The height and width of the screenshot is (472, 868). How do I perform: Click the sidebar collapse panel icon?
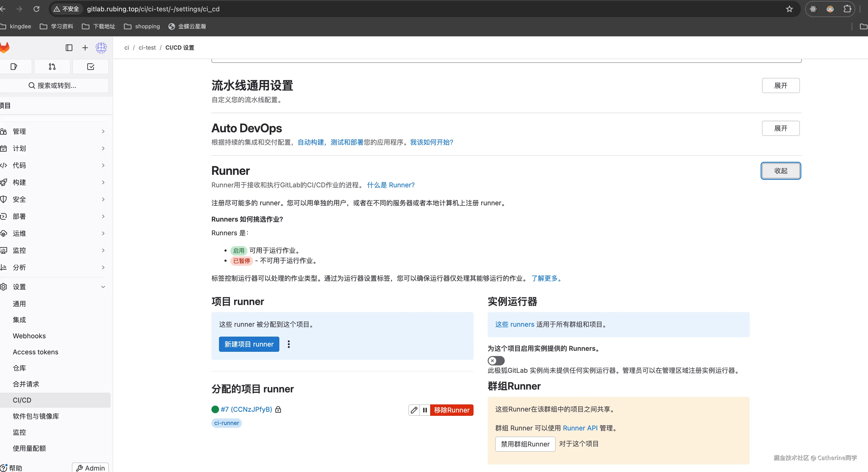69,48
